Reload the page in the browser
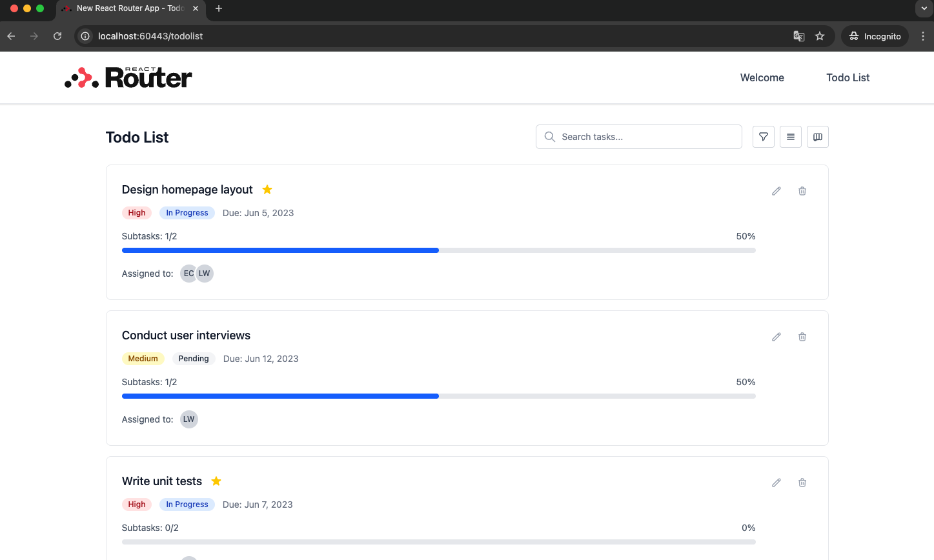Screen dimensions: 934x560 click(x=57, y=36)
